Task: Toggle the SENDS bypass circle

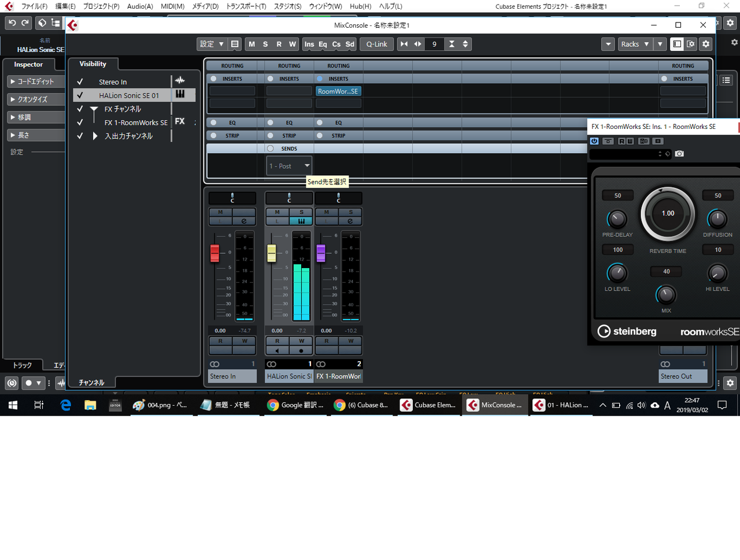Action: 270,149
